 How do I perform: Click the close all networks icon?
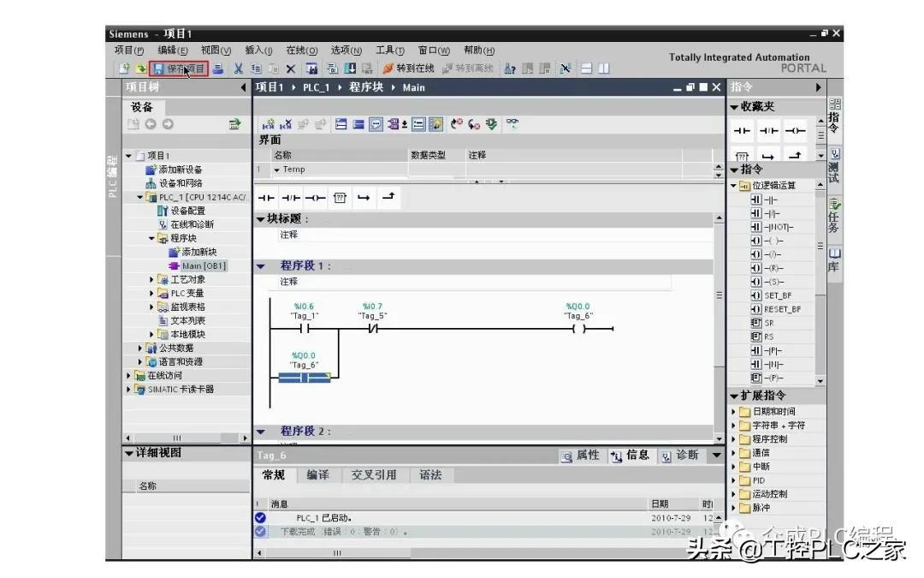358,124
